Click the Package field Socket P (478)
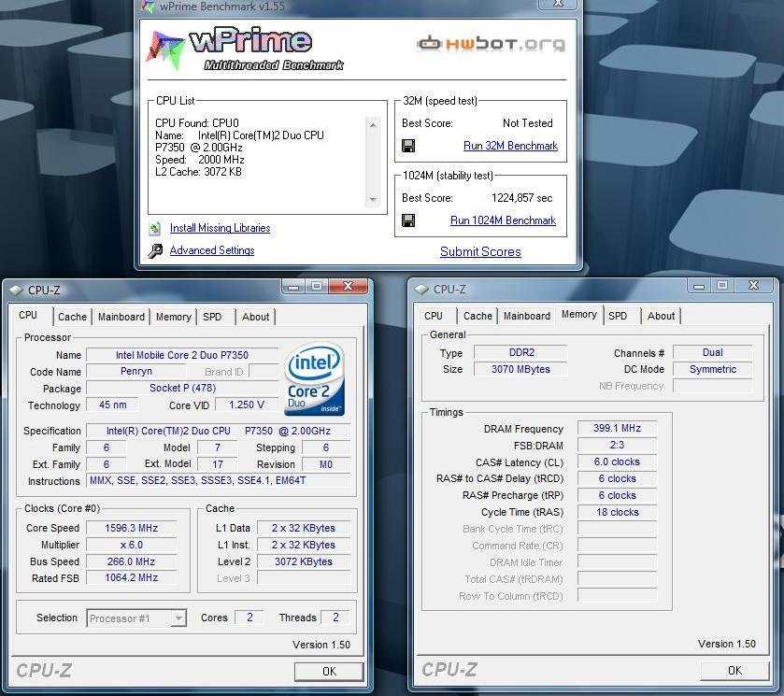 pos(182,388)
